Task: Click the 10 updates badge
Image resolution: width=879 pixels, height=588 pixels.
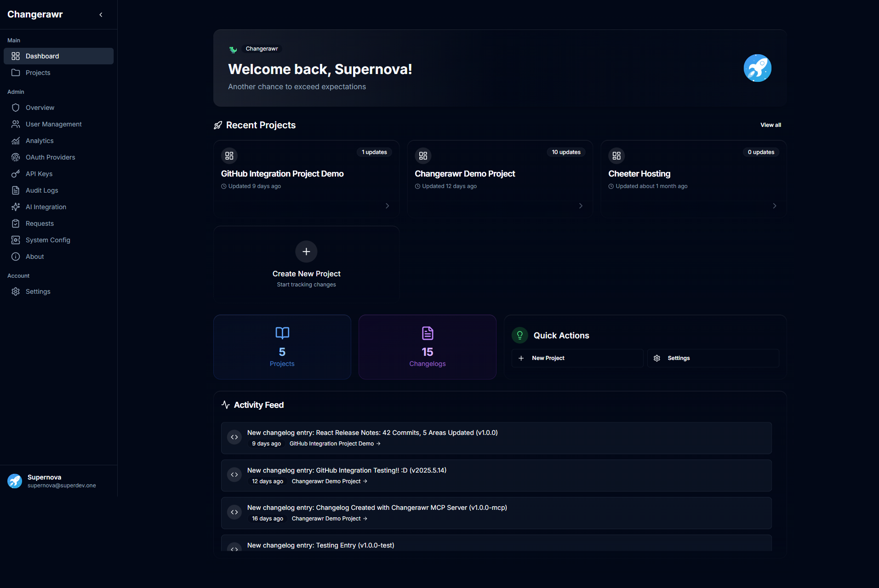Action: coord(566,152)
